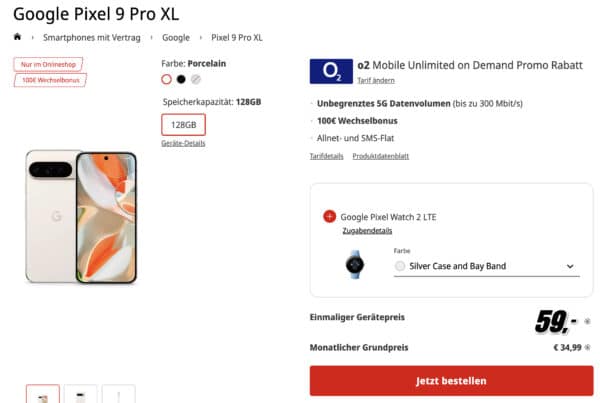The height and width of the screenshot is (403, 600).
Task: Select the Porcelain color option
Action: (167, 79)
